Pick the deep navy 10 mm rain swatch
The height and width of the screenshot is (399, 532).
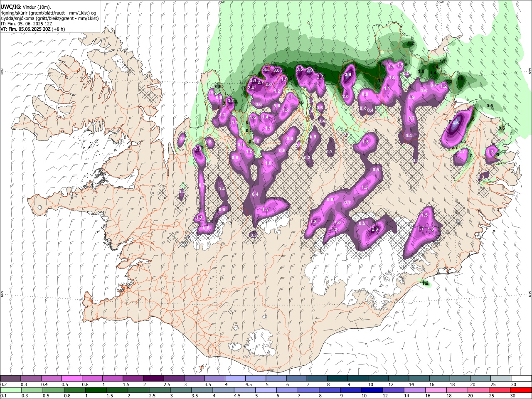[x=372, y=390]
